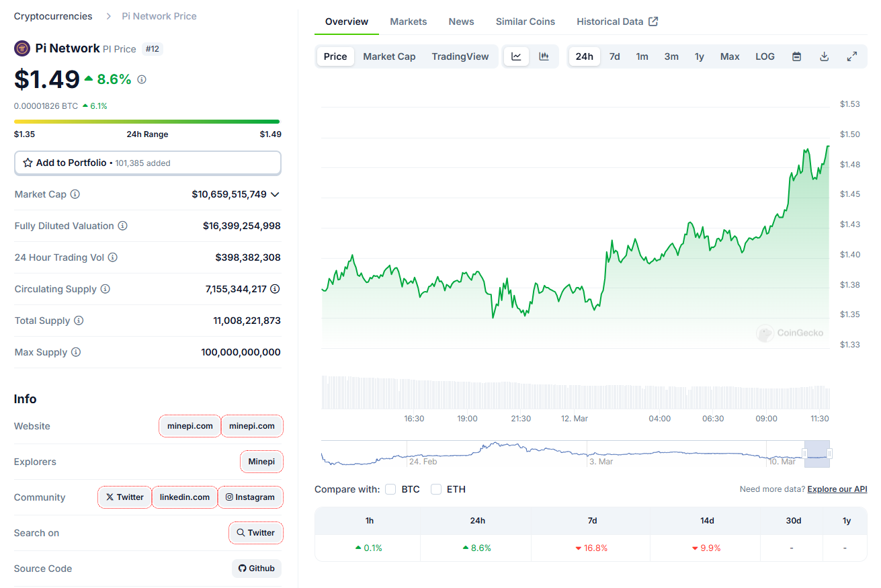Open the Minepi explorer link
881x588 pixels.
pos(261,462)
